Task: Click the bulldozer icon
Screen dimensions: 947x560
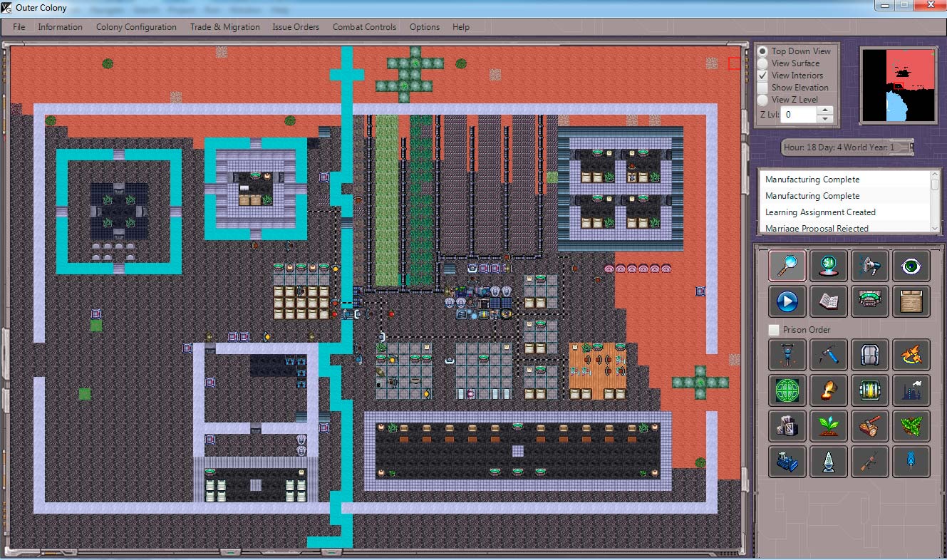Action: tap(787, 462)
